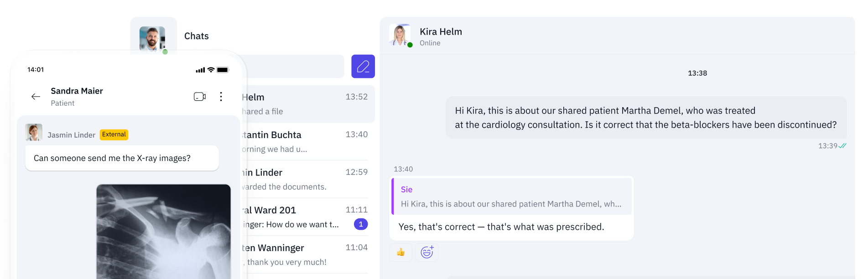The width and height of the screenshot is (868, 279).
Task: Click the user profile photo beside Chats
Action: pyautogui.click(x=152, y=38)
